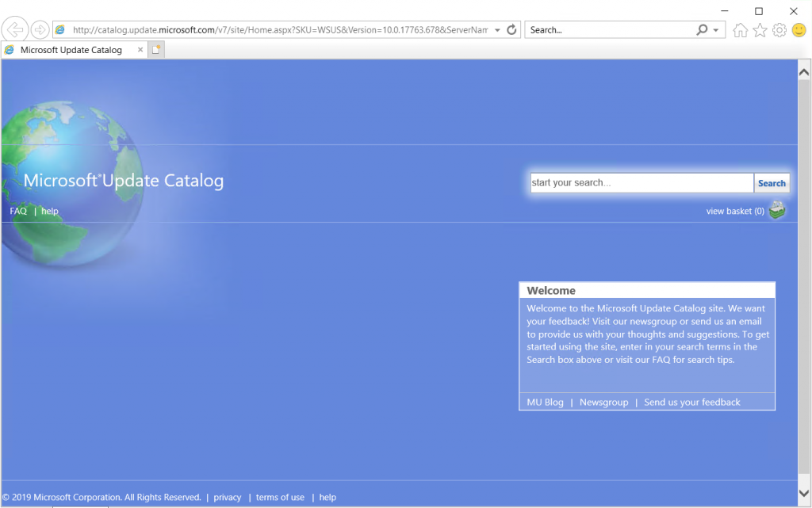Click the 'start your search...' catalog field
Viewport: 812px width, 508px height.
(642, 182)
